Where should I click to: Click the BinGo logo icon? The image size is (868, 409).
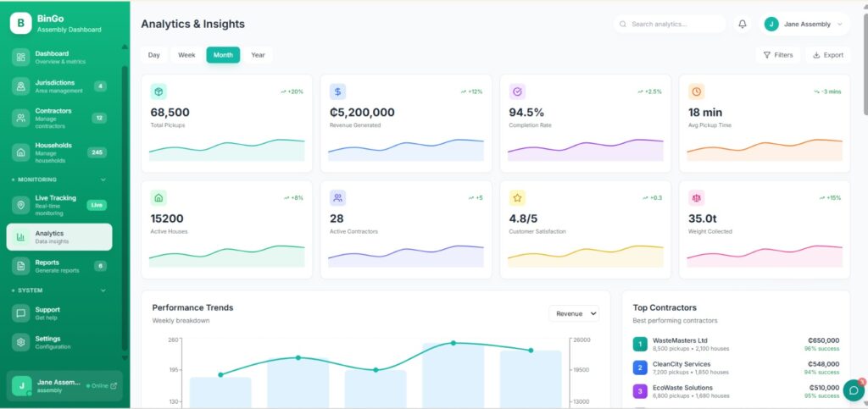(x=20, y=24)
